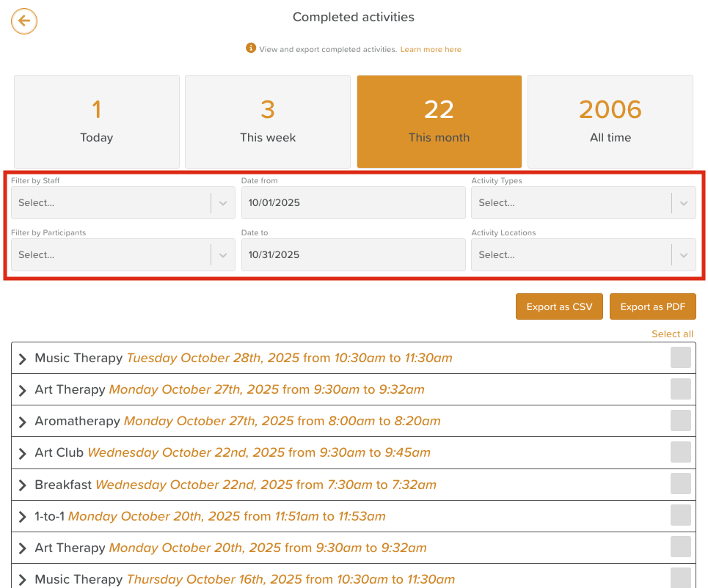The image size is (708, 588).
Task: Click the Export as PDF button
Action: pyautogui.click(x=652, y=307)
